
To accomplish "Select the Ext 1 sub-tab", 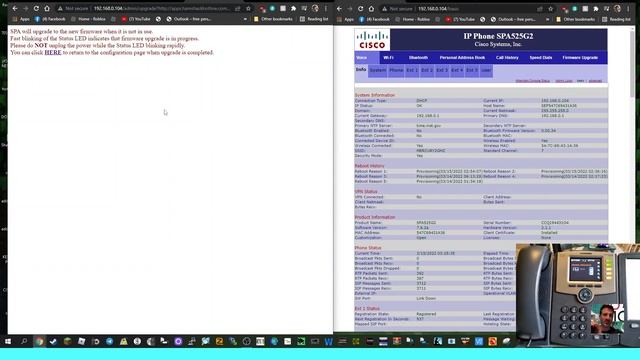I will [x=412, y=70].
